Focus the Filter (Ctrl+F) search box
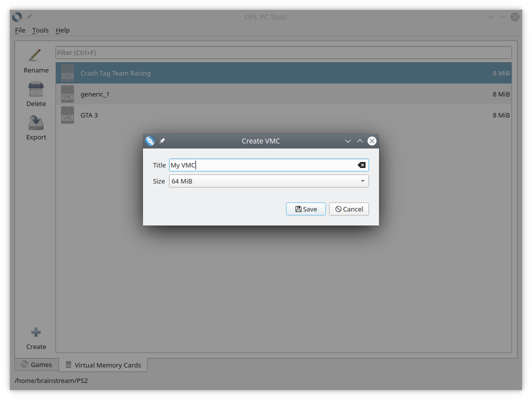 283,52
